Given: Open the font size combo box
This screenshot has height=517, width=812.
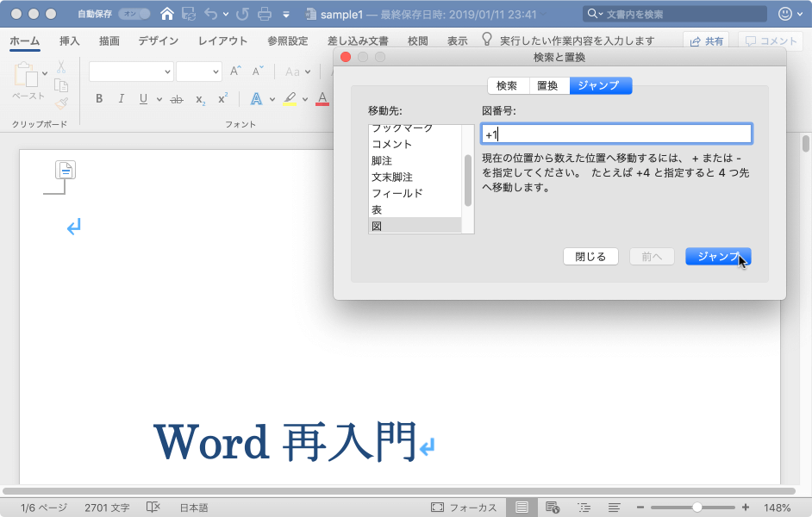Looking at the screenshot, I should (x=199, y=72).
